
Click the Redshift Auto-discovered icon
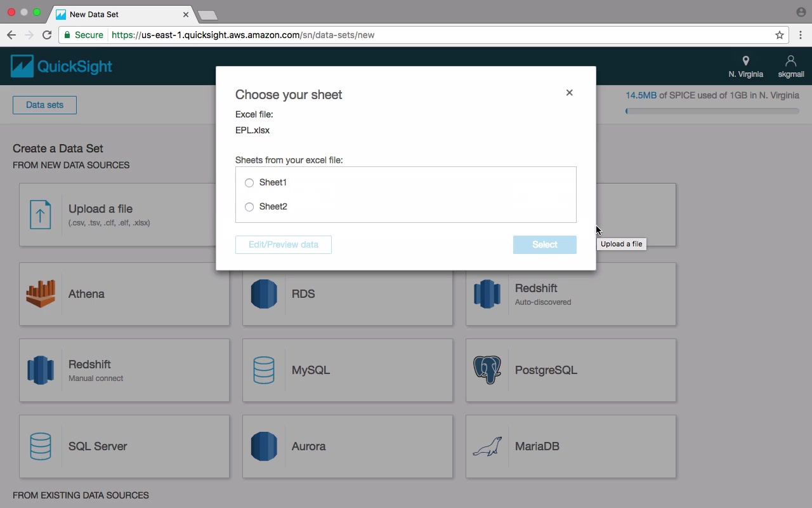click(x=487, y=294)
